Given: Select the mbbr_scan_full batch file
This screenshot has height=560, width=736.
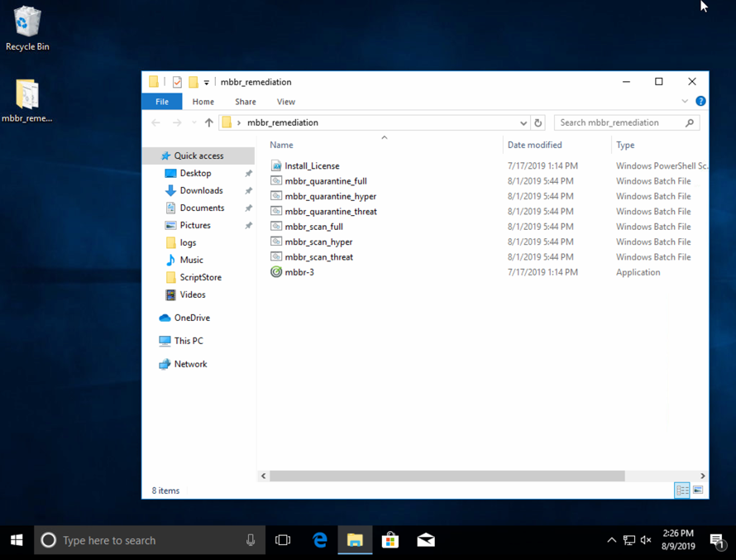Looking at the screenshot, I should [313, 227].
